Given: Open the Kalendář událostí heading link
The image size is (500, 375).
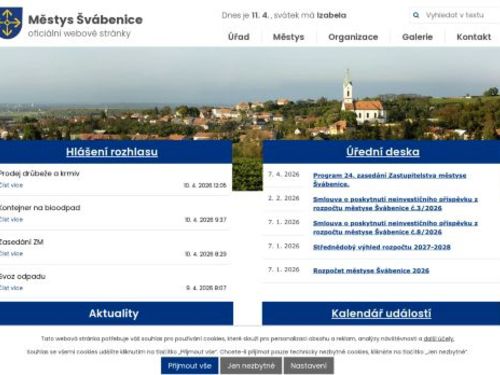Looking at the screenshot, I should tap(381, 313).
